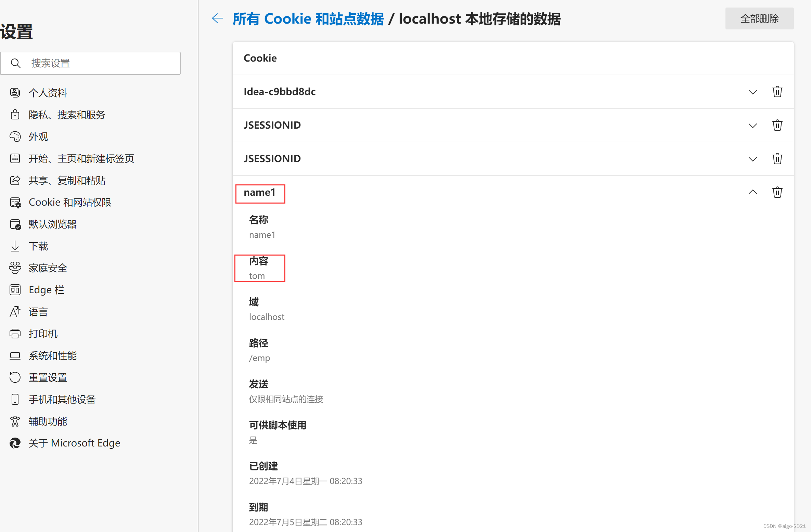Click the back arrow next to breadcrumb
The image size is (811, 532).
pos(217,18)
